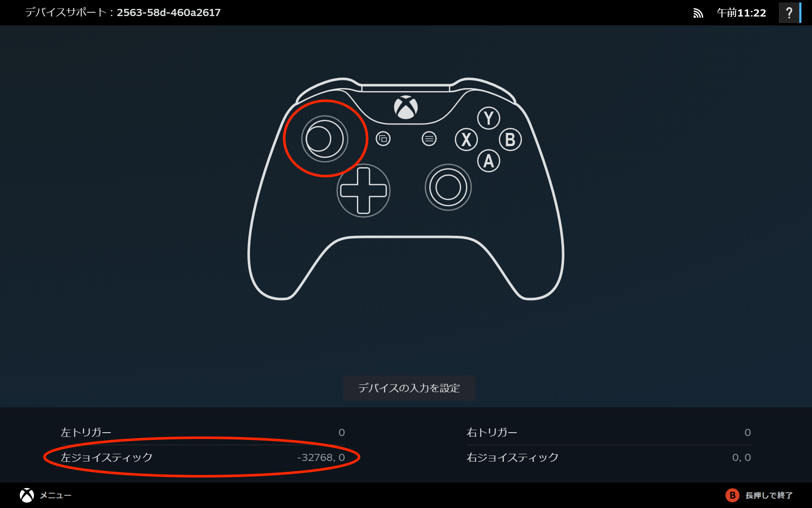Click the wireless signal icon in the top bar

point(698,13)
